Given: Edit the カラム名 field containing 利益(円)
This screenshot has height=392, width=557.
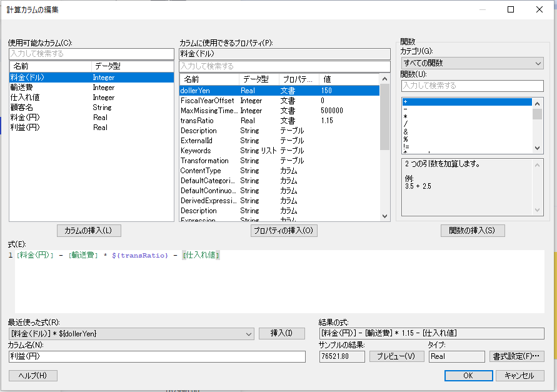Looking at the screenshot, I should (157, 356).
